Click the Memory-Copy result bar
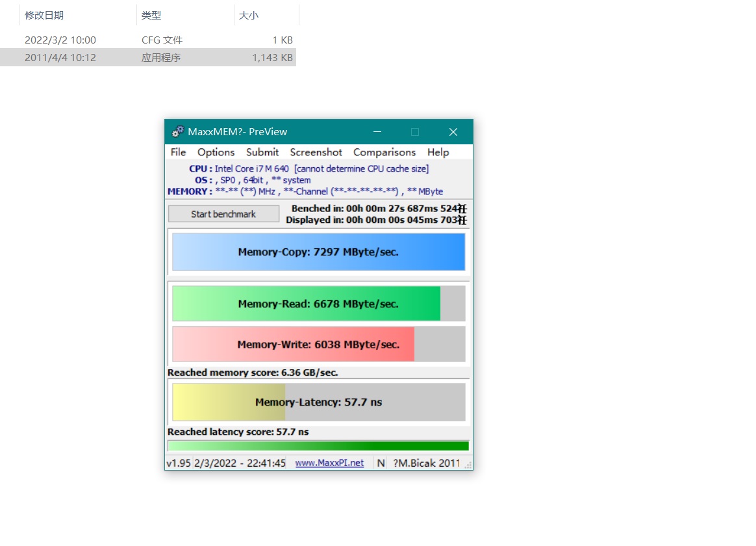Image resolution: width=756 pixels, height=546 pixels. tap(318, 252)
